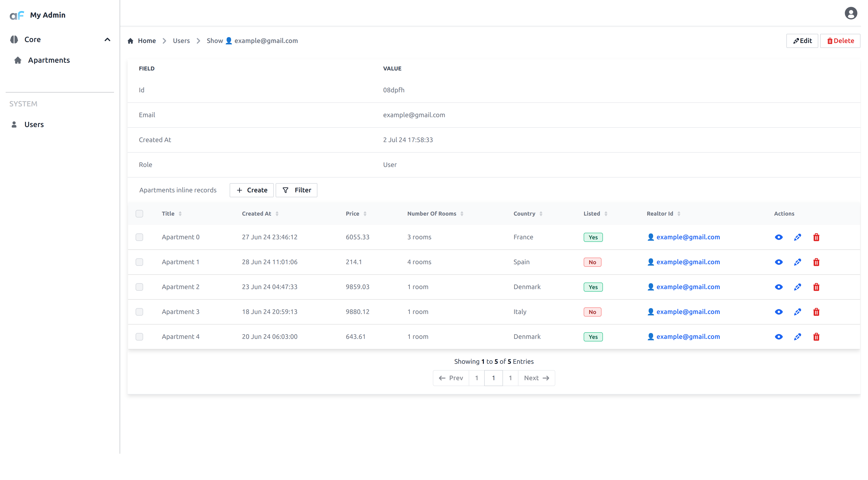Collapse the Core section chevron
The height and width of the screenshot is (480, 868).
coord(107,39)
